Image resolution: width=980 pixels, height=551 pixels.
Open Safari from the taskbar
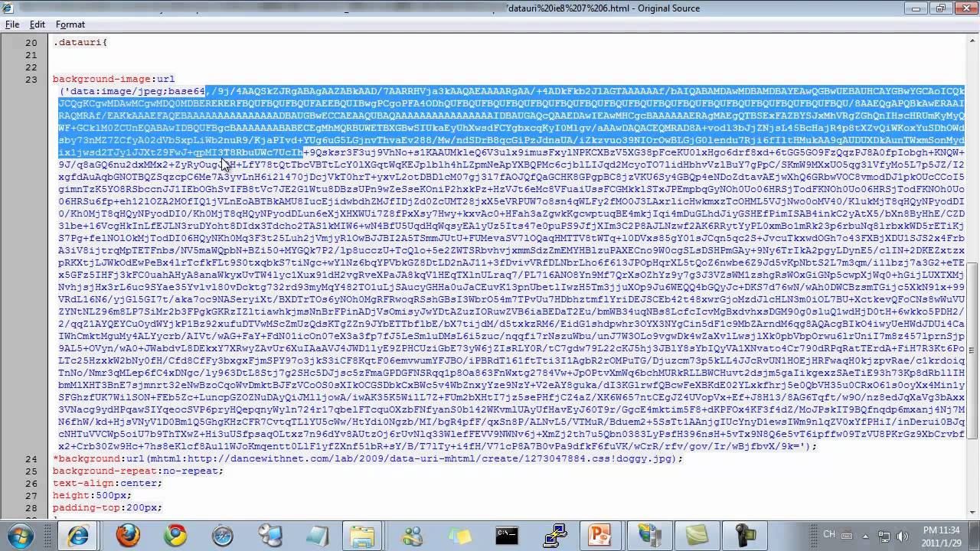[223, 535]
